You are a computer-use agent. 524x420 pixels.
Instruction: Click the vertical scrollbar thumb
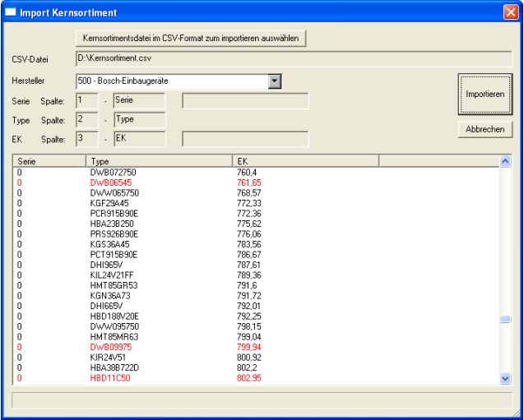click(506, 321)
